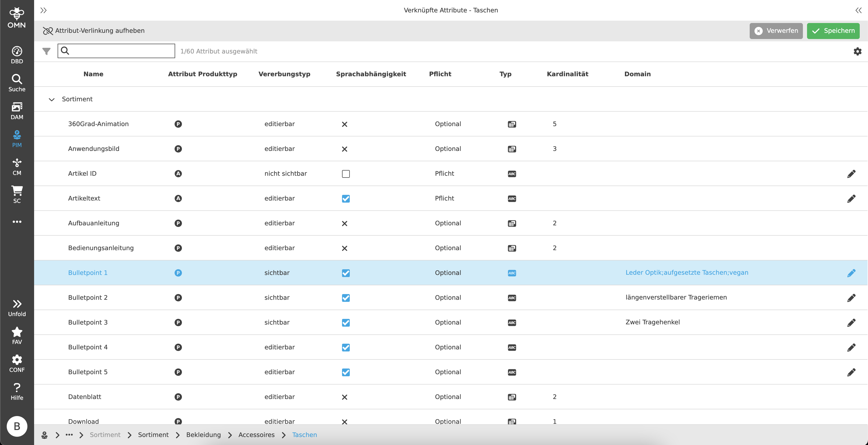Edit domain of Bulletpoint 2 row
The height and width of the screenshot is (445, 868).
(x=851, y=298)
